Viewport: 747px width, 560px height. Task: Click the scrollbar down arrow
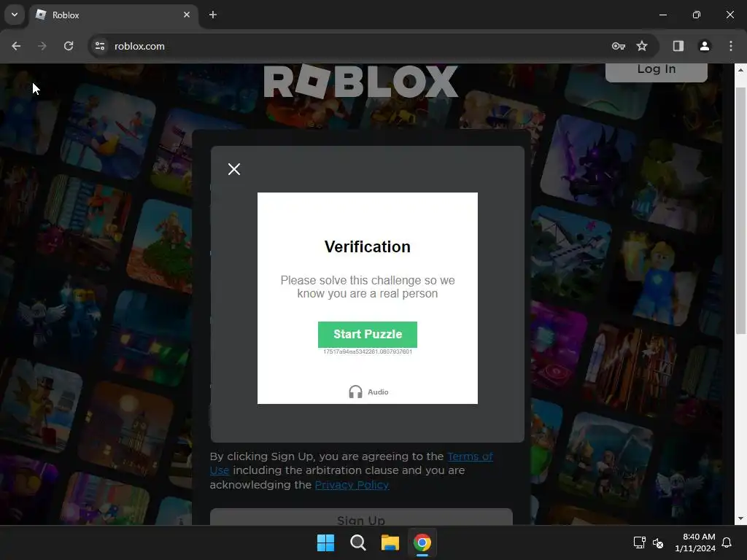point(741,519)
